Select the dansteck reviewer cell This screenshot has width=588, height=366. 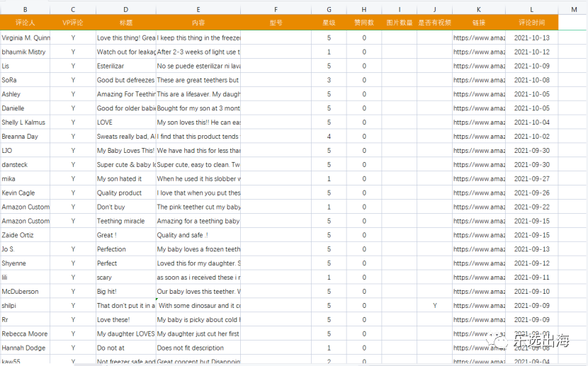tap(25, 164)
